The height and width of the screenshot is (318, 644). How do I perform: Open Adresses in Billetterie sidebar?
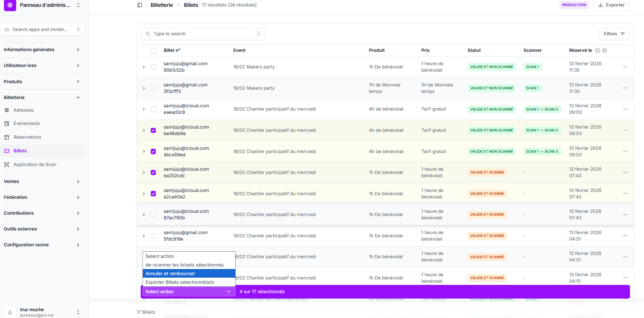point(23,110)
